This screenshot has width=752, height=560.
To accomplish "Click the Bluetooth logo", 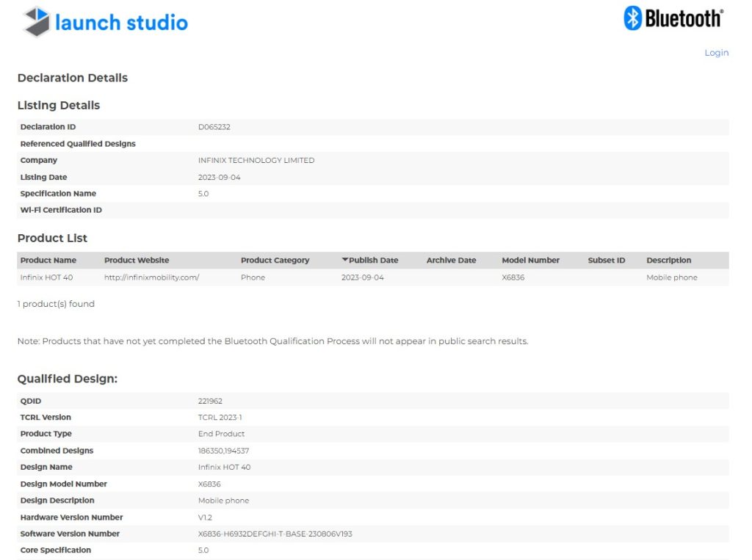I will (x=673, y=18).
